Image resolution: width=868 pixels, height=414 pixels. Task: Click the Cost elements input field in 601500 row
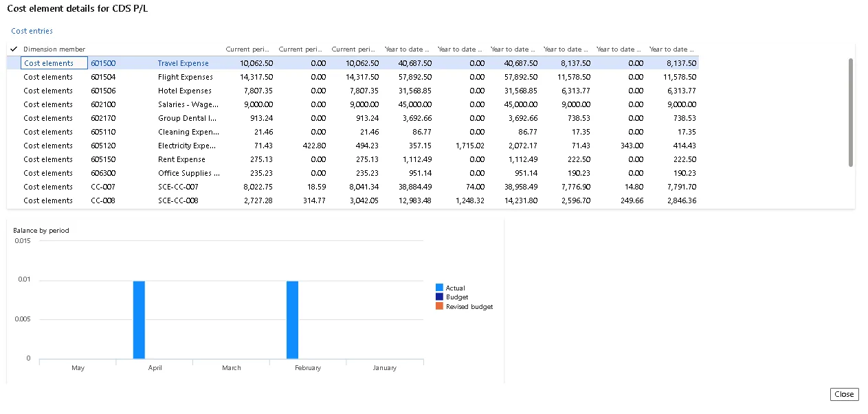(54, 63)
